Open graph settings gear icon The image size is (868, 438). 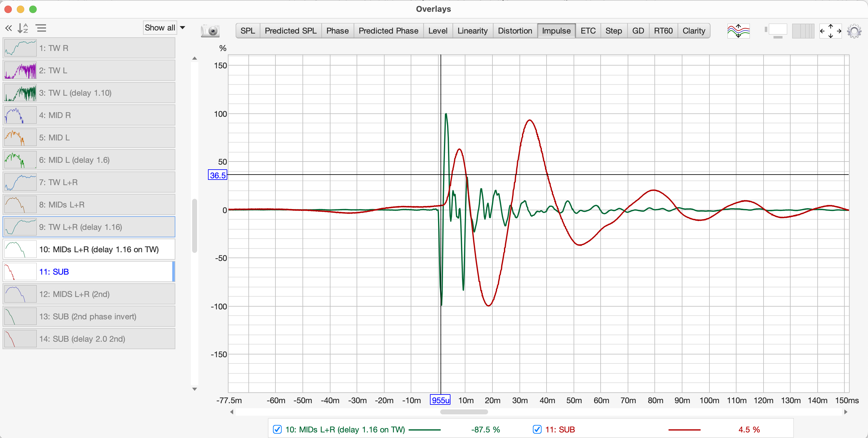(x=854, y=31)
